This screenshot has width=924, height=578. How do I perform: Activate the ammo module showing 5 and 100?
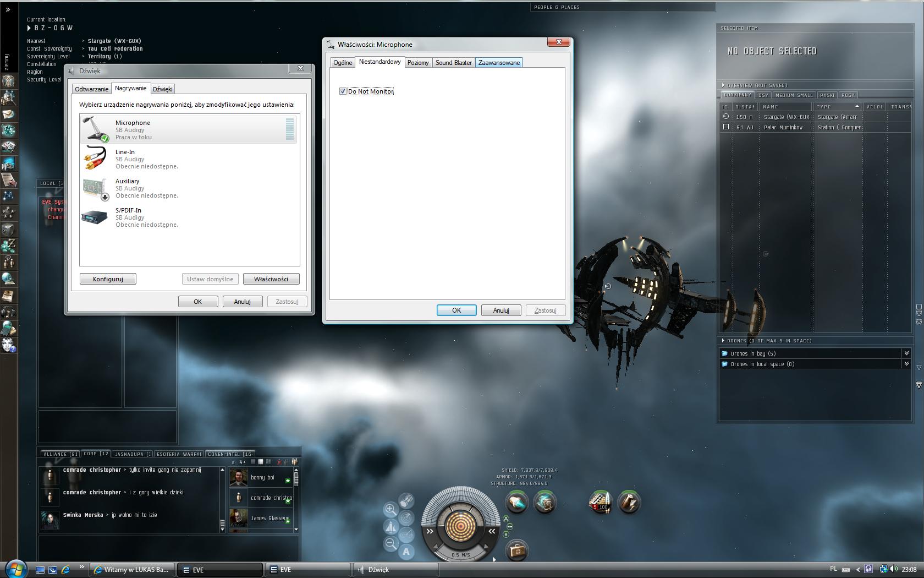pos(600,502)
